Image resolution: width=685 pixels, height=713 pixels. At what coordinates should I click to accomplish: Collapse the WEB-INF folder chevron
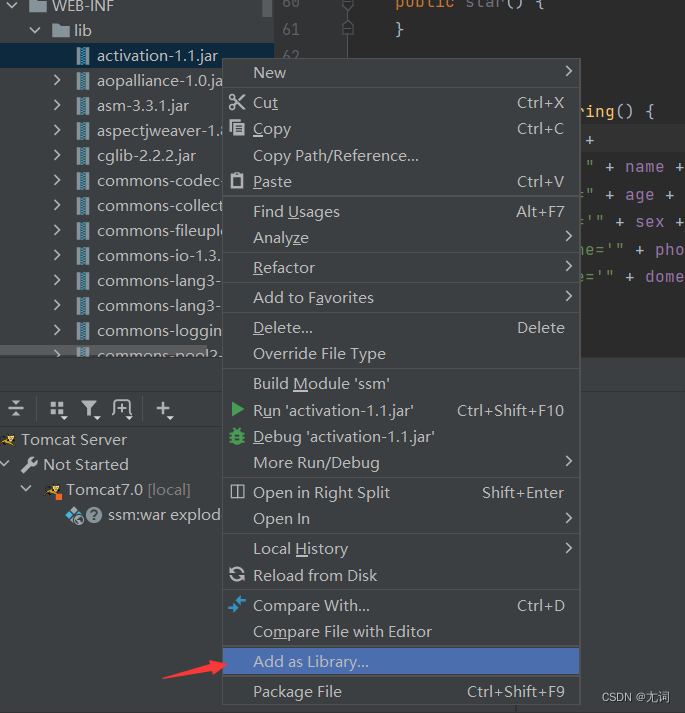point(12,5)
